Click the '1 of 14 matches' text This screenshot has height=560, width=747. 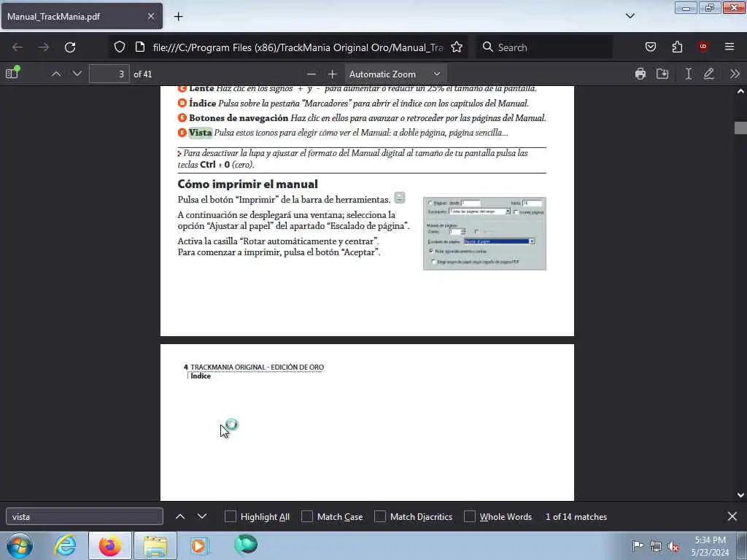[576, 517]
